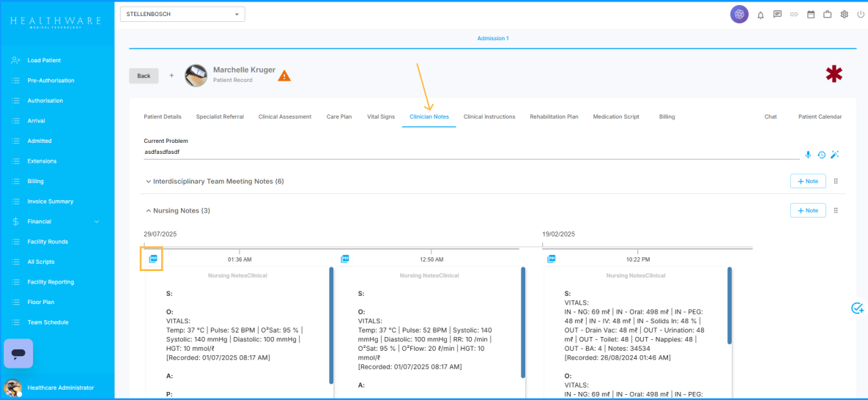The height and width of the screenshot is (400, 868).
Task: Open PDF icon for 12:50 AM note
Action: 345,259
